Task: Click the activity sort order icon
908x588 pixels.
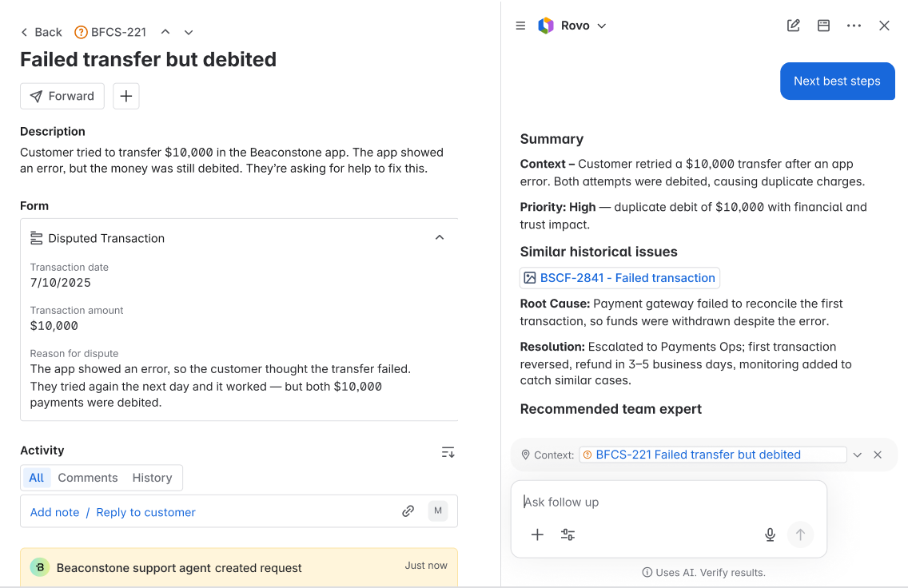Action: click(448, 452)
